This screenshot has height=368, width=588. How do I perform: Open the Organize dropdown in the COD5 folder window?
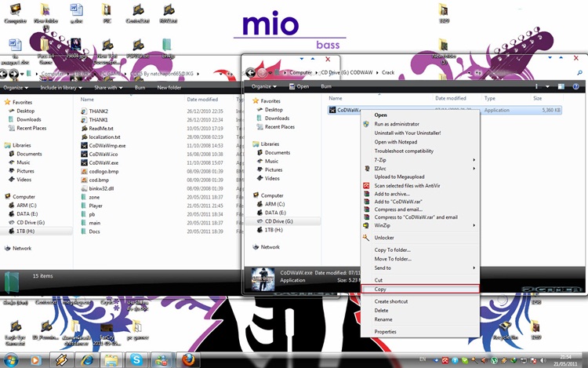point(16,88)
